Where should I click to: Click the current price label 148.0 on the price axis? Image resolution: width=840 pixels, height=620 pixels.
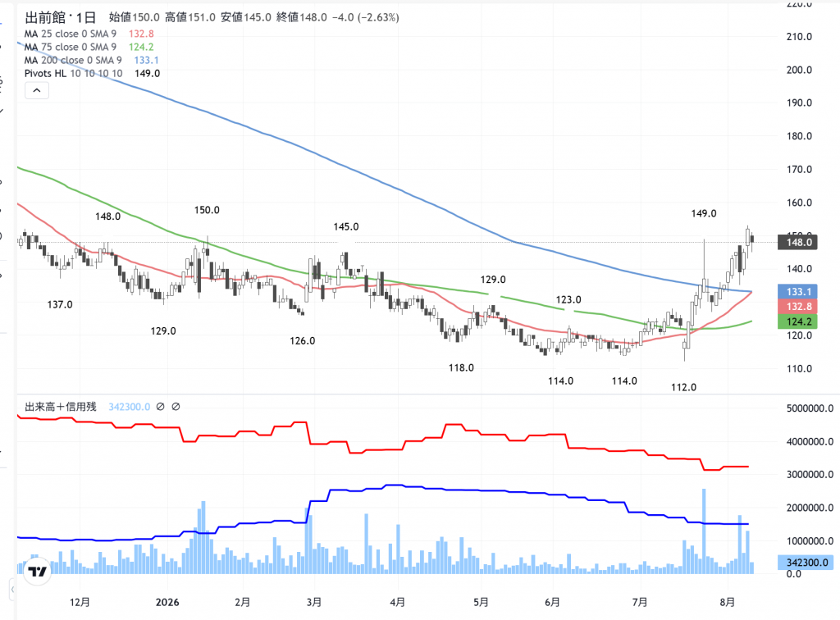click(x=797, y=243)
